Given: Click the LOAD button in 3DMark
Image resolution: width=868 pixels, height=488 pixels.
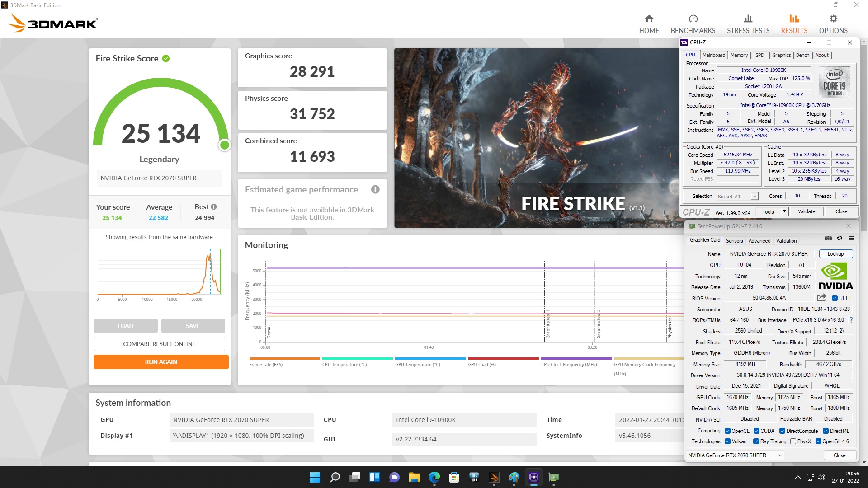Looking at the screenshot, I should [126, 326].
